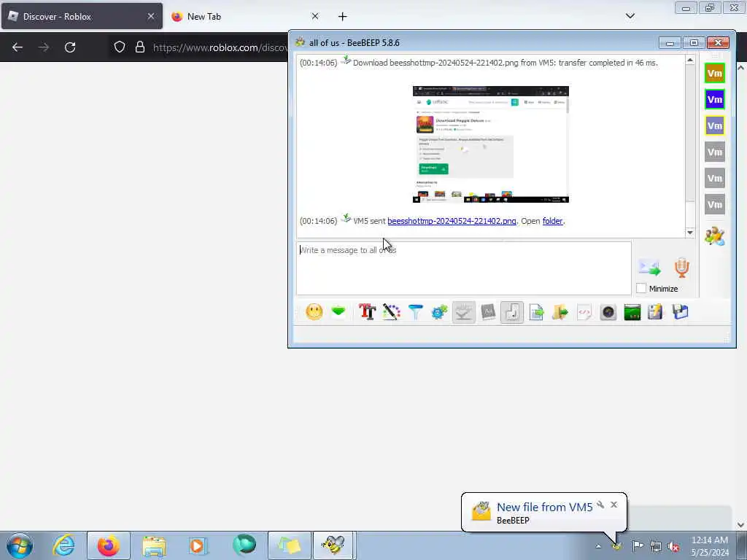Click the Firefox tracking protection shield icon
Image resolution: width=747 pixels, height=560 pixels.
click(x=120, y=47)
